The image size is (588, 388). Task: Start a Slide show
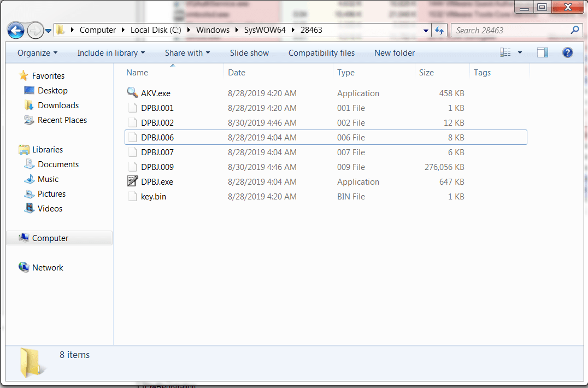[x=249, y=52]
